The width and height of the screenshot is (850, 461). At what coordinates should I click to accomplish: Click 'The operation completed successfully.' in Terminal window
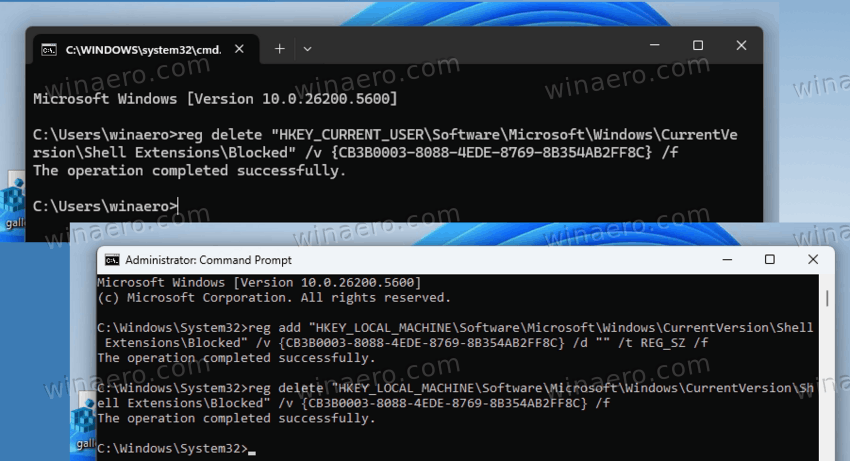pyautogui.click(x=189, y=170)
